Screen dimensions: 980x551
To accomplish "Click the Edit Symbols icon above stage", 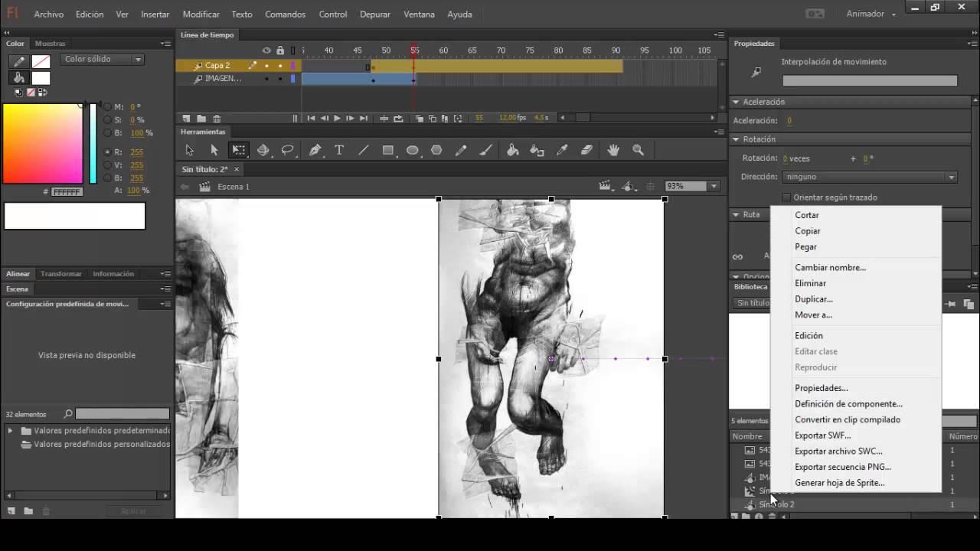I will pos(629,186).
